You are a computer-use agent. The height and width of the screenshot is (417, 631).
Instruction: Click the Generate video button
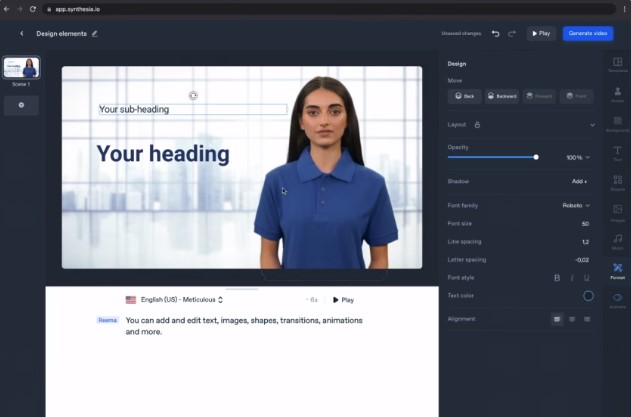(588, 33)
